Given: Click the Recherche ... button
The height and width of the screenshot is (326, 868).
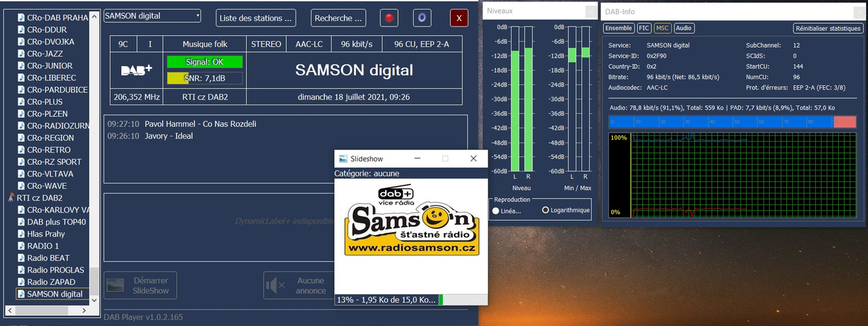Looking at the screenshot, I should (338, 18).
